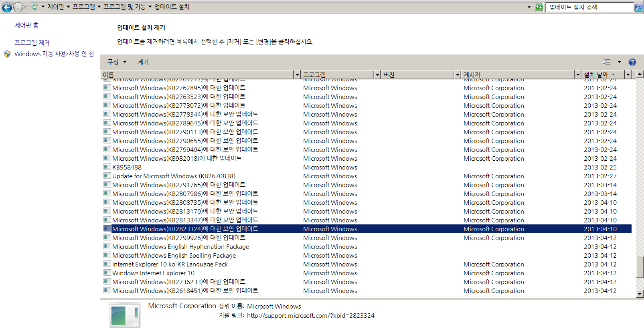Viewport: 644px width, 333px height.
Task: Sort the list by the 설치 날짜 column header
Action: (603, 75)
